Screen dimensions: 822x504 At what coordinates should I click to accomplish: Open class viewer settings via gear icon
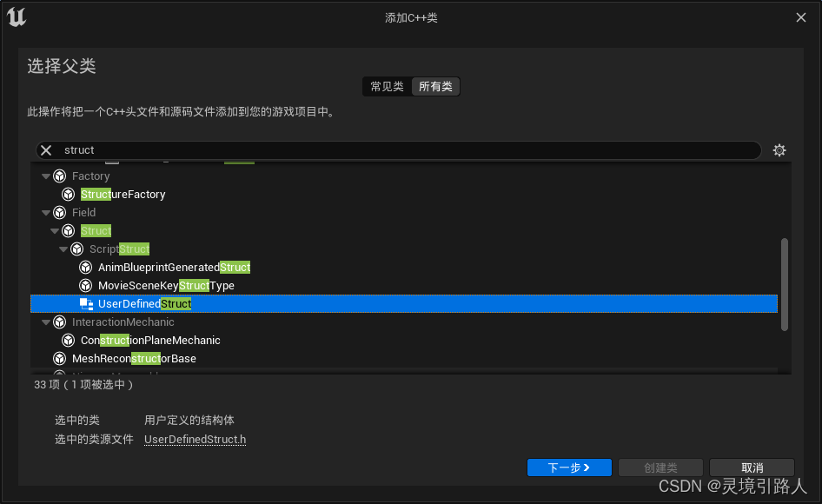(779, 149)
